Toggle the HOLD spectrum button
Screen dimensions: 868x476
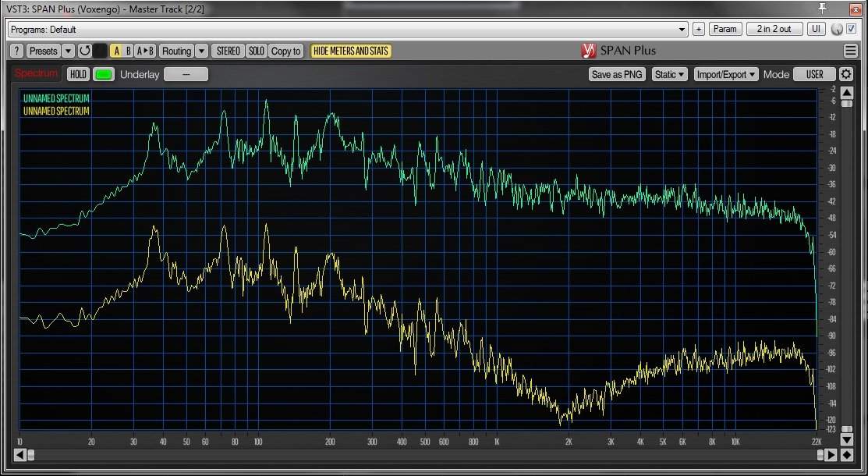point(78,74)
